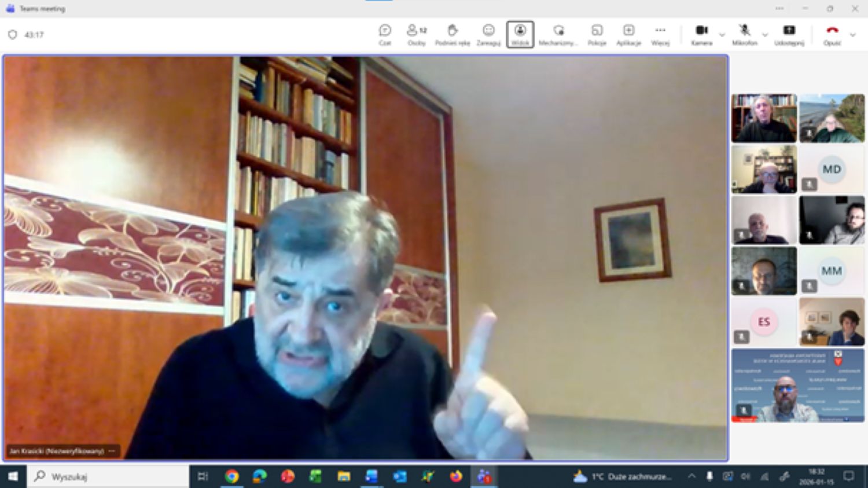Select the MD participant tile
The width and height of the screenshot is (868, 488).
point(832,169)
